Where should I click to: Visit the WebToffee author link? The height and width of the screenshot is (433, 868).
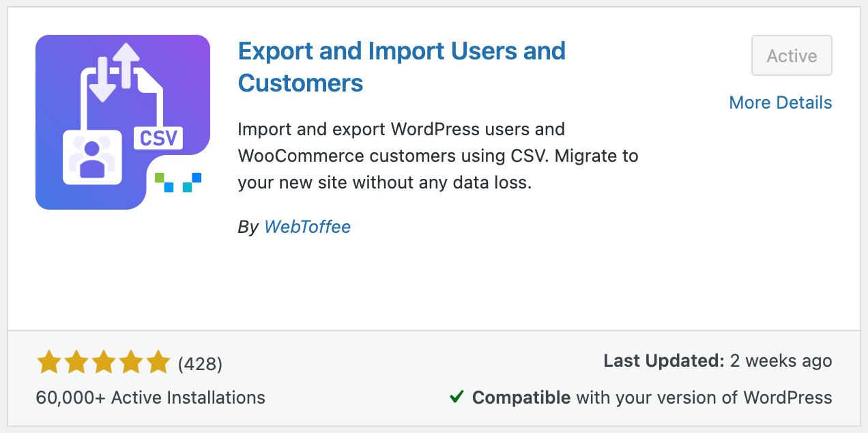click(307, 227)
